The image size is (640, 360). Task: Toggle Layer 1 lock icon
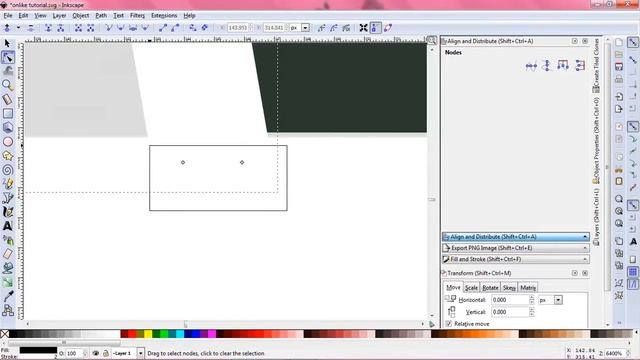click(106, 353)
